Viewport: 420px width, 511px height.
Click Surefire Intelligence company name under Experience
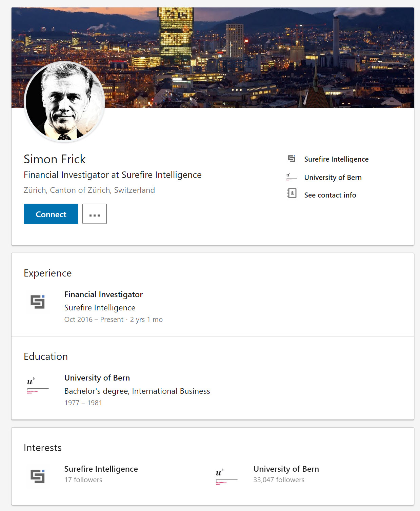click(x=100, y=308)
